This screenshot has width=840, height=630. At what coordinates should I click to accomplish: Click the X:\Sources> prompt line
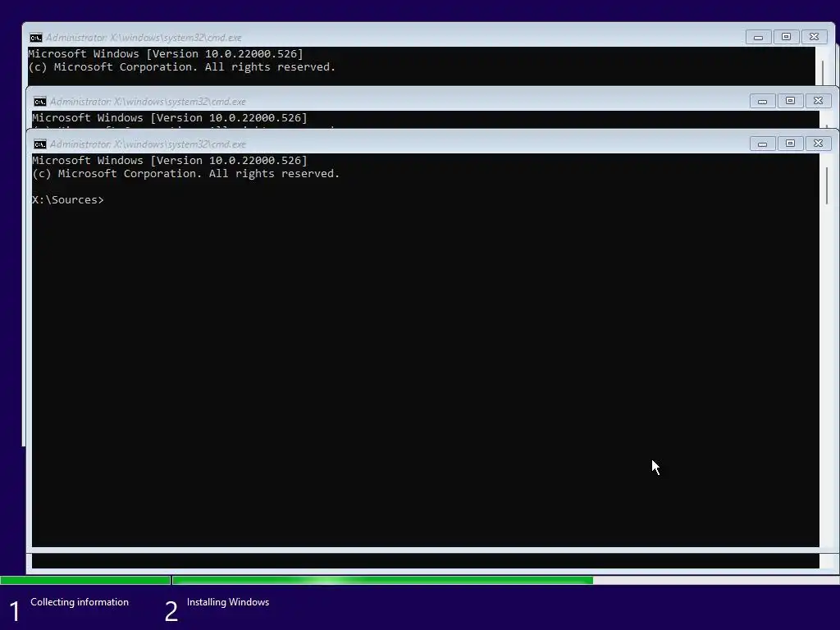coord(68,200)
